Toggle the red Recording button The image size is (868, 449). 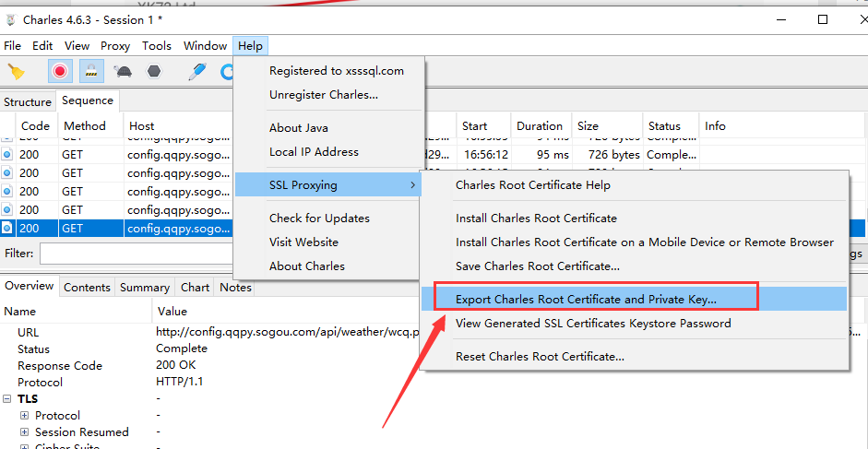(x=61, y=71)
